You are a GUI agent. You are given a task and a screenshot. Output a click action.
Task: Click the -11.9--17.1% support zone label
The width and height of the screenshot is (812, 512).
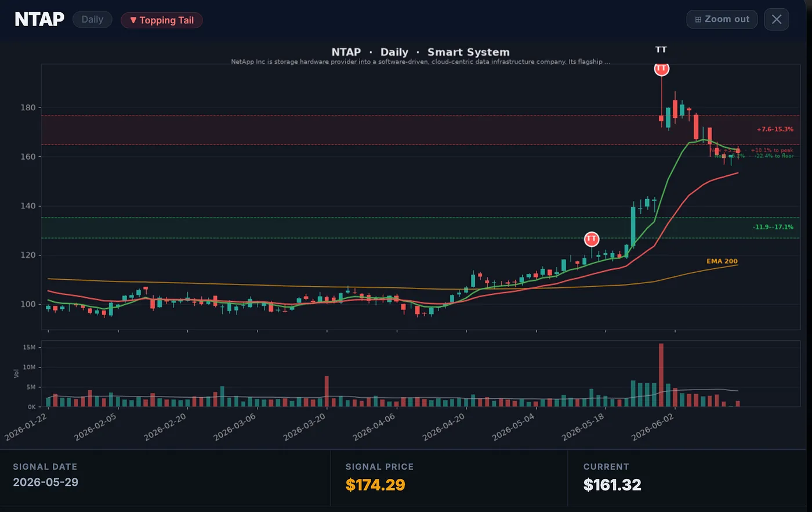[773, 227]
